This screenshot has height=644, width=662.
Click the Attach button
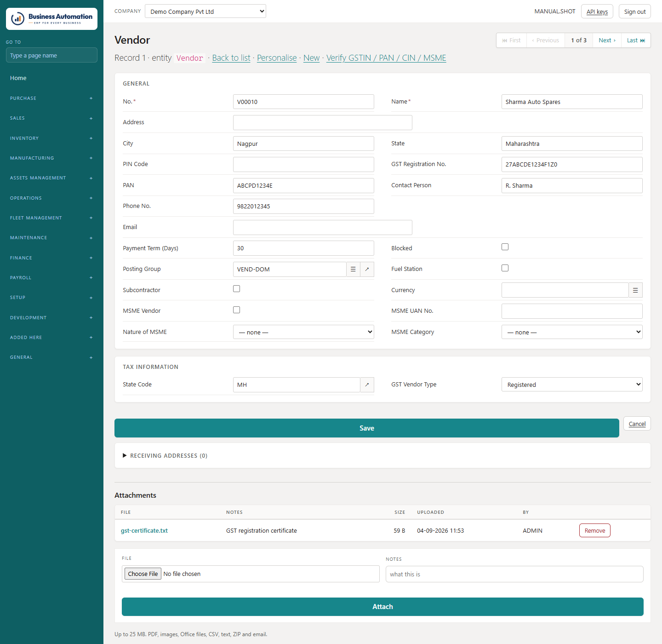pyautogui.click(x=382, y=607)
